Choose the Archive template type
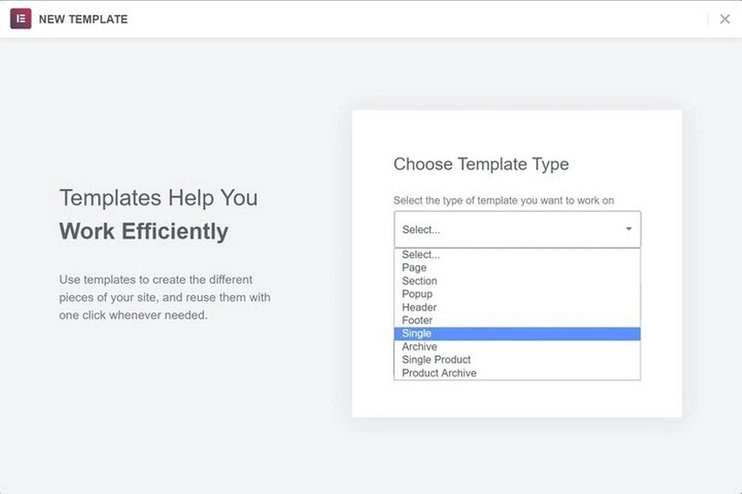This screenshot has width=742, height=494. (419, 347)
